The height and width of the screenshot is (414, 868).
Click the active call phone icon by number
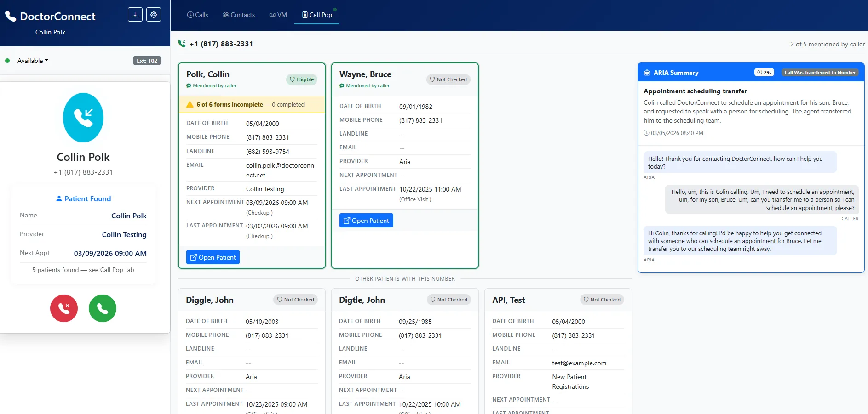[x=182, y=44]
